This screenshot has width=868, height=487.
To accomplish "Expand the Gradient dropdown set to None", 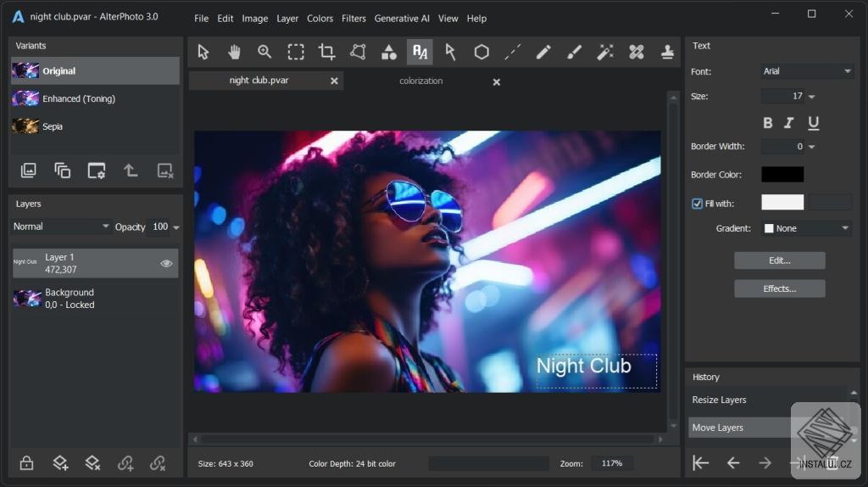I will [806, 228].
